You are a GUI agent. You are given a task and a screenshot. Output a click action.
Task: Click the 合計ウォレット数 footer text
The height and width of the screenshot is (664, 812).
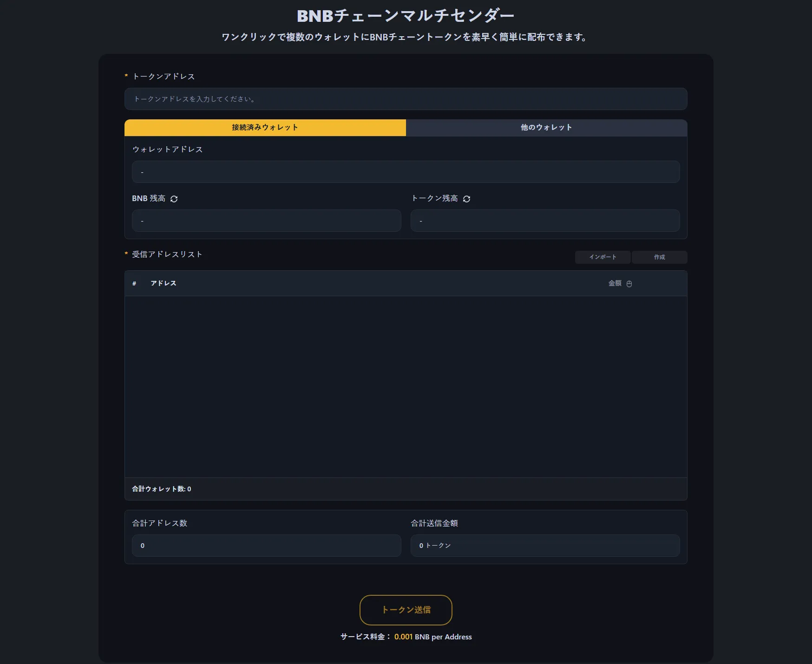162,489
